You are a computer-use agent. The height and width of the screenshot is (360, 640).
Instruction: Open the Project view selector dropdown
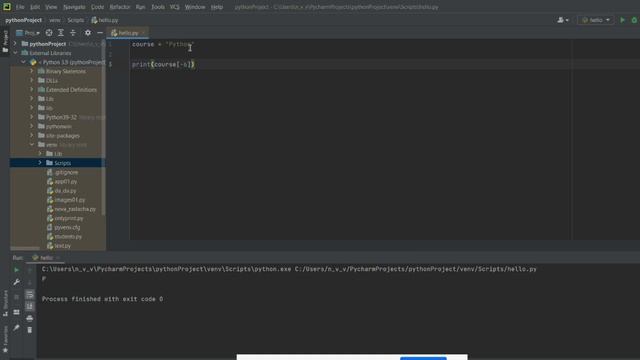pos(28,33)
